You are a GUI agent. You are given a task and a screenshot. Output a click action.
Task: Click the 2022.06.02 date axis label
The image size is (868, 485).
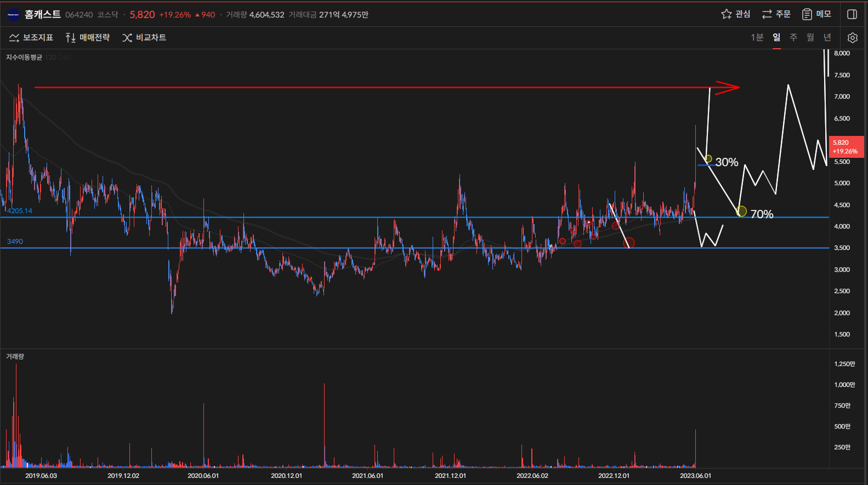click(532, 476)
